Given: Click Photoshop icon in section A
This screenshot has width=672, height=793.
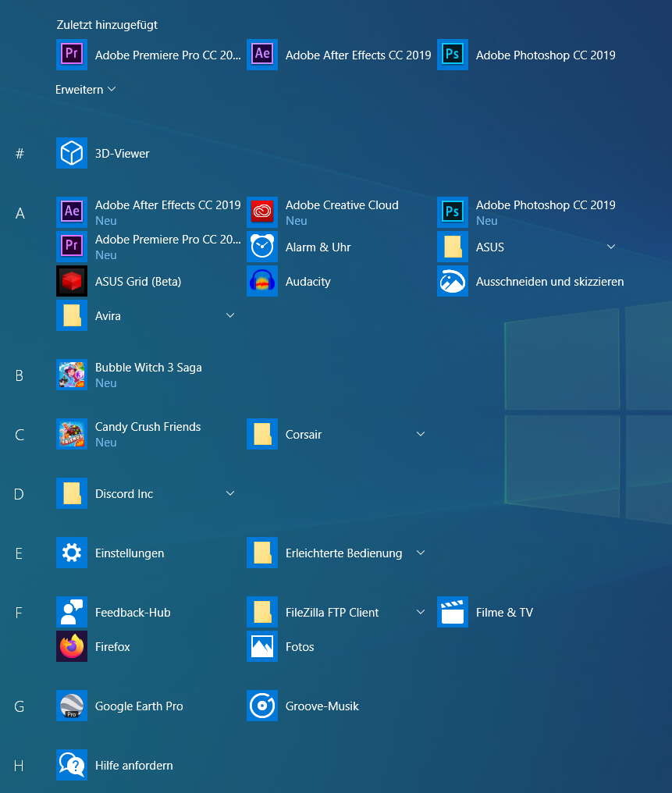Looking at the screenshot, I should 453,212.
